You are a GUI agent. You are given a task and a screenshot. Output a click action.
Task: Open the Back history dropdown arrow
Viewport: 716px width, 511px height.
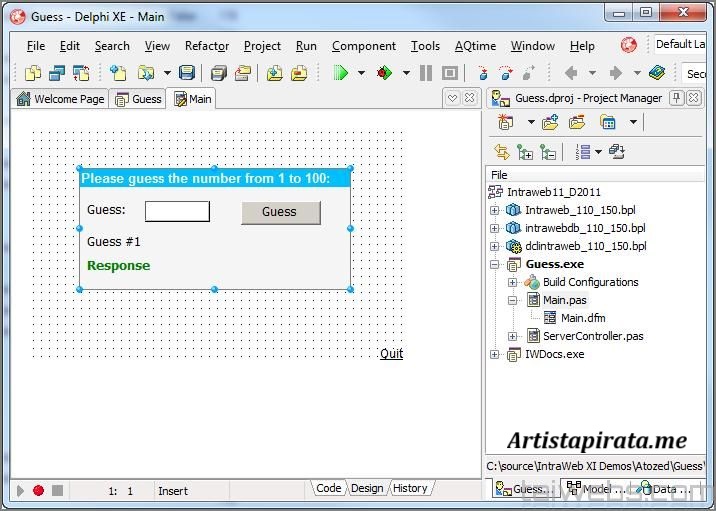592,73
